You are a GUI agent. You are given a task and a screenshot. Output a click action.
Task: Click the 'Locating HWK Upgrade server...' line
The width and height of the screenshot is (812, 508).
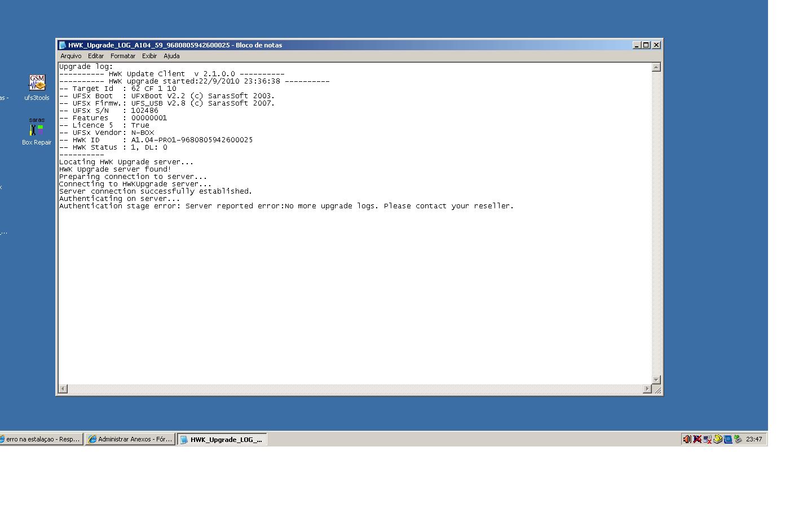coord(126,162)
